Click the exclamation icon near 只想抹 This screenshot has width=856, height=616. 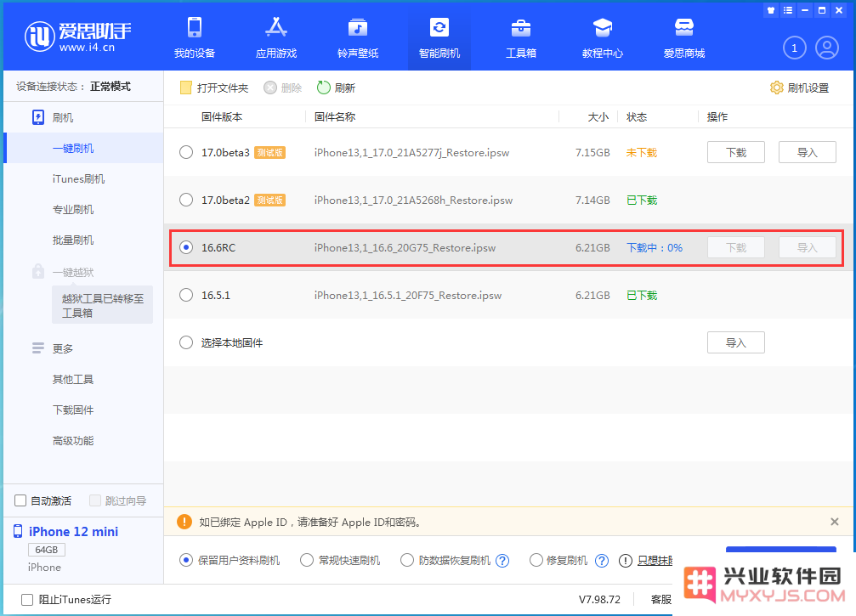625,560
